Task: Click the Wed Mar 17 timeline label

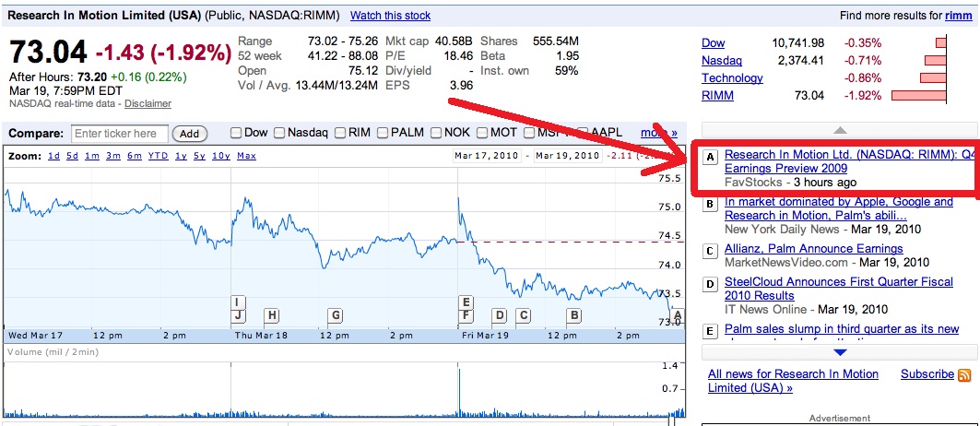Action: [35, 336]
